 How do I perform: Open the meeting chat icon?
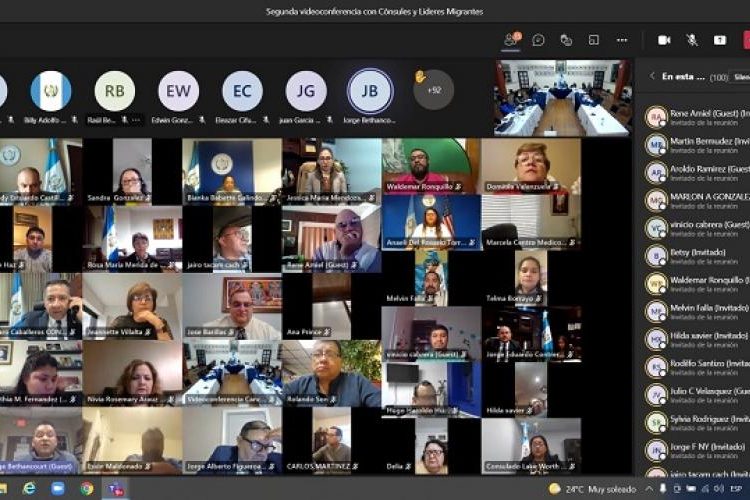click(538, 40)
